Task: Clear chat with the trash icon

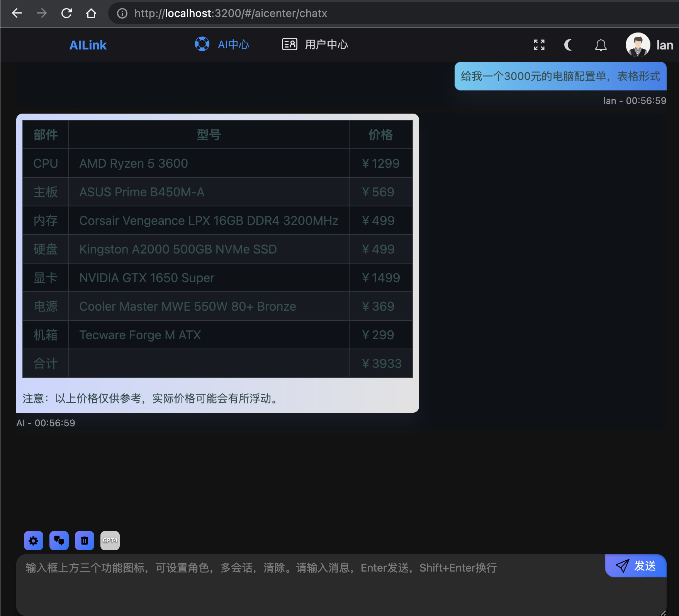Action: pos(85,540)
